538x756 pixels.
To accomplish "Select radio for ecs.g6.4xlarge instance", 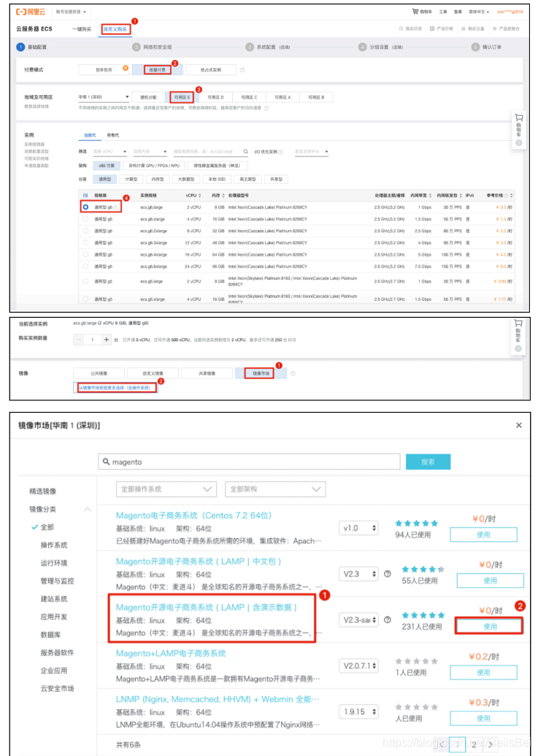I will click(85, 254).
